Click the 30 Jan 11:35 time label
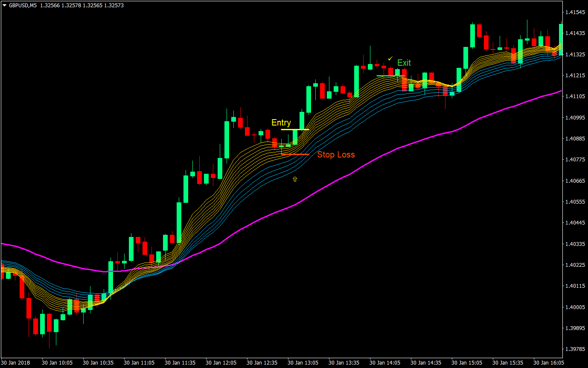Image resolution: width=588 pixels, height=368 pixels. point(180,363)
